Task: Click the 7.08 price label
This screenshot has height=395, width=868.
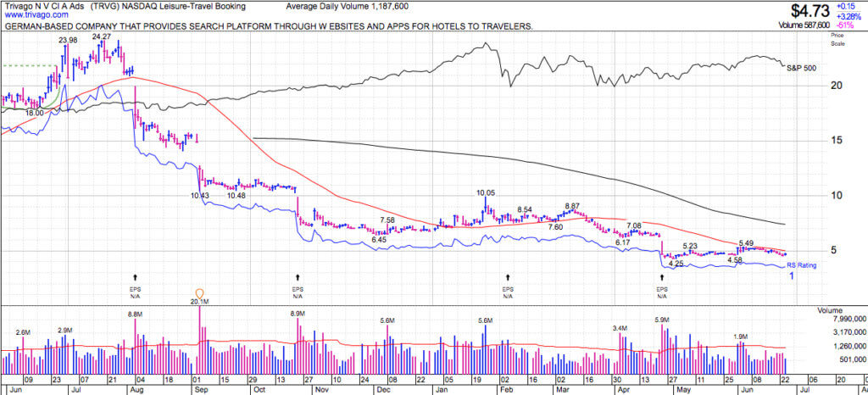Action: [x=634, y=225]
